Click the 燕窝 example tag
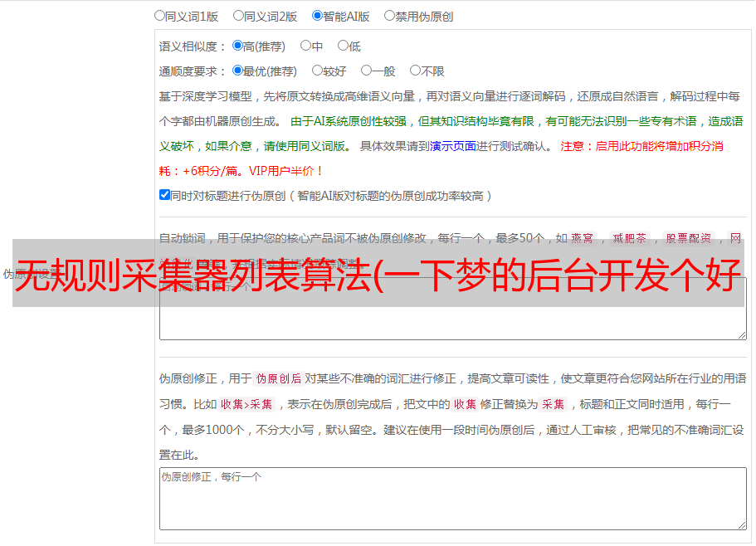Screen dimensions: 756x546 coord(583,238)
